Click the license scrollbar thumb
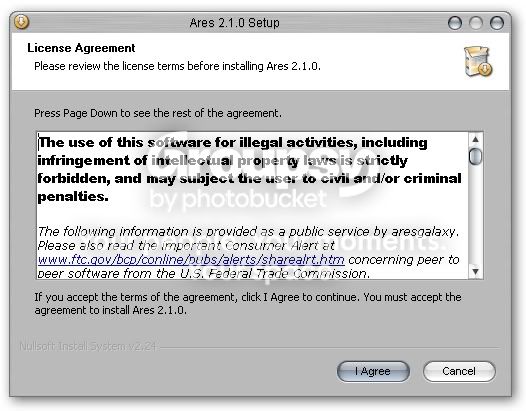The height and width of the screenshot is (411, 526). pos(475,156)
